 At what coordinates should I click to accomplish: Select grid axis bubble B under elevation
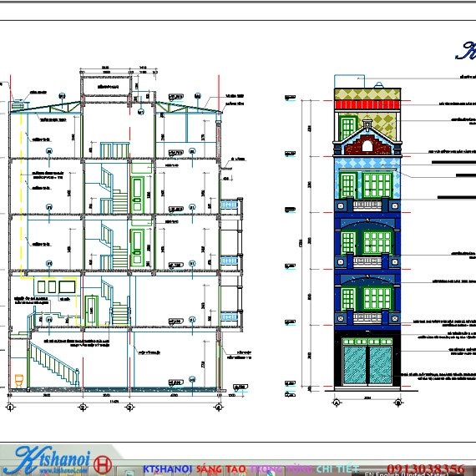point(398,403)
